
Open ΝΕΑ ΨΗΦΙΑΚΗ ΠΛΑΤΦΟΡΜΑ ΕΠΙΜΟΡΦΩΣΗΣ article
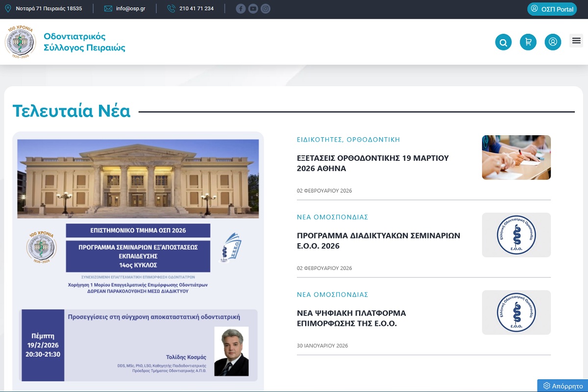click(x=351, y=318)
